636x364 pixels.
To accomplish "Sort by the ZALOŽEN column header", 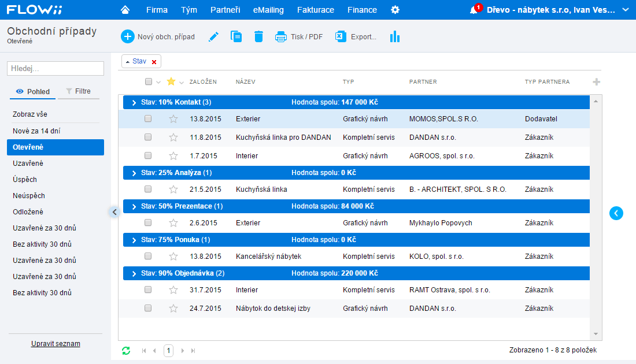I will pyautogui.click(x=203, y=82).
